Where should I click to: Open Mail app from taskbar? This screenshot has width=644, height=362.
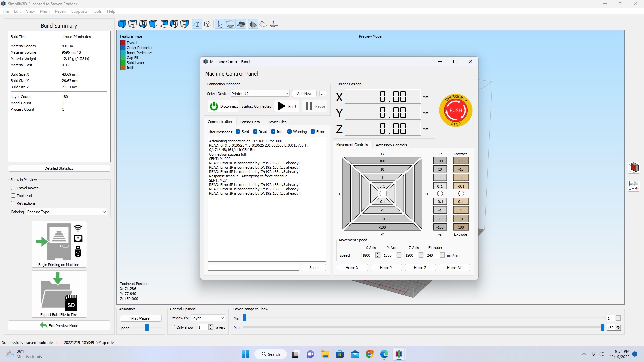pyautogui.click(x=355, y=354)
